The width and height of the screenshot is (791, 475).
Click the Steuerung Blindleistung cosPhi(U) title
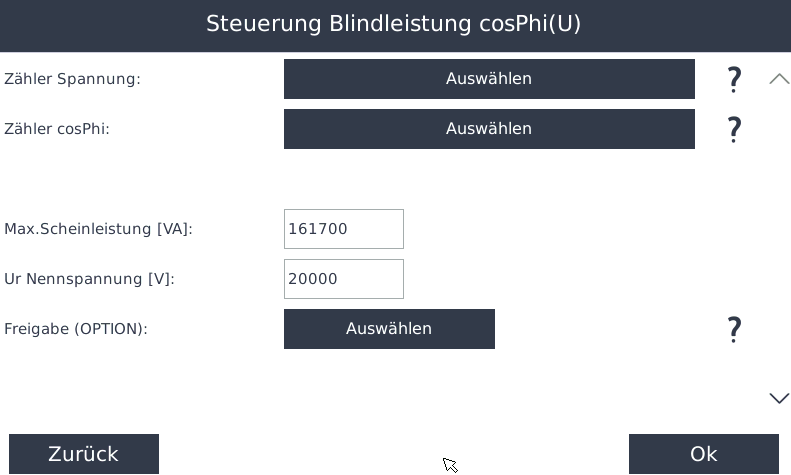pyautogui.click(x=393, y=24)
